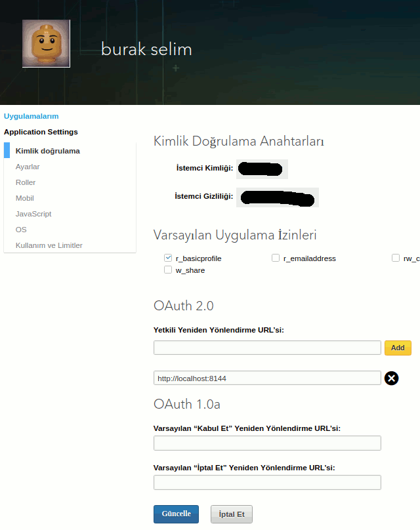420x530 pixels.
Task: Open the Roller sidebar item
Action: (x=26, y=182)
